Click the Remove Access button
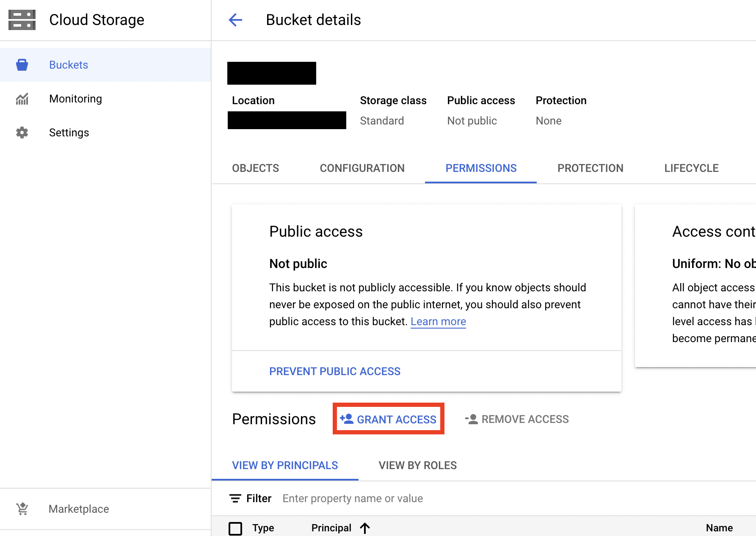Viewport: 756px width, 536px height. pos(517,419)
